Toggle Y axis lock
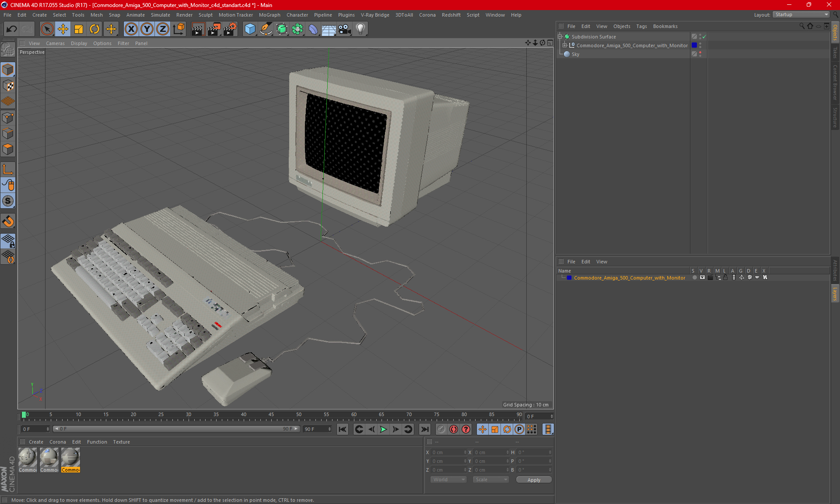Viewport: 840px width, 504px height. coord(147,29)
